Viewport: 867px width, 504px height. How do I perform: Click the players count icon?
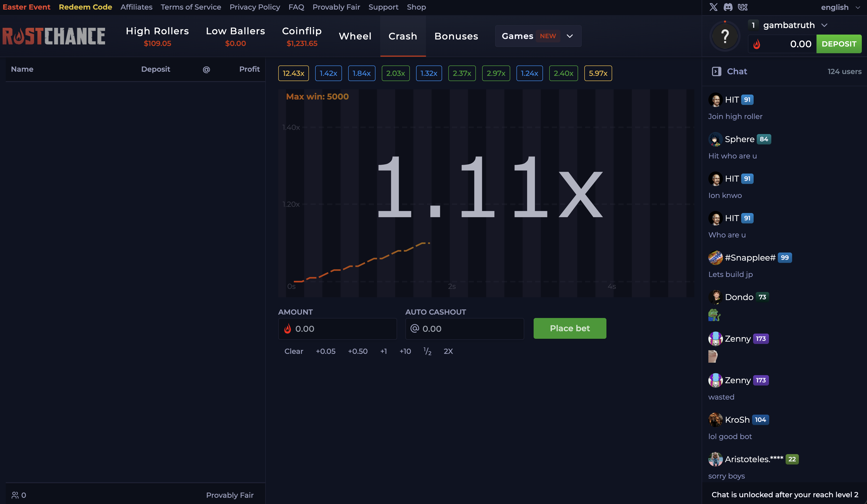(15, 495)
